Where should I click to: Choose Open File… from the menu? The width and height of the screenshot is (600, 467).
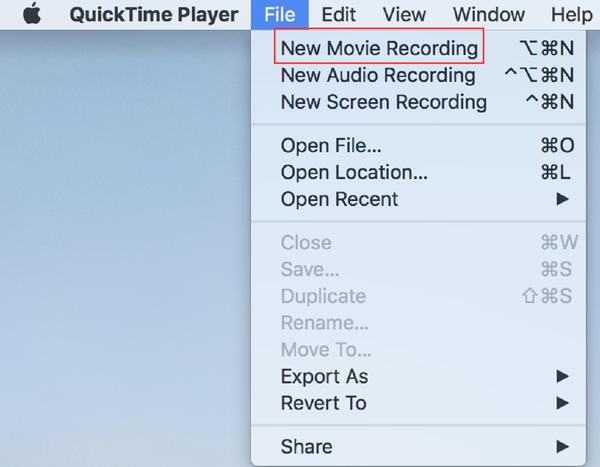point(419,145)
